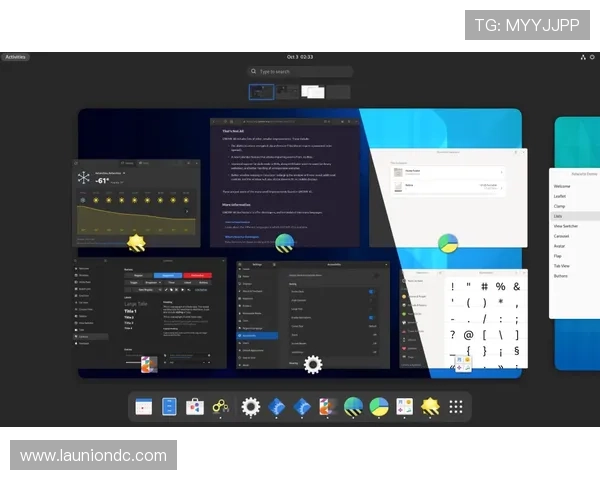The image size is (600, 480).
Task: Select the Settings Accessibility window
Action: tap(312, 310)
